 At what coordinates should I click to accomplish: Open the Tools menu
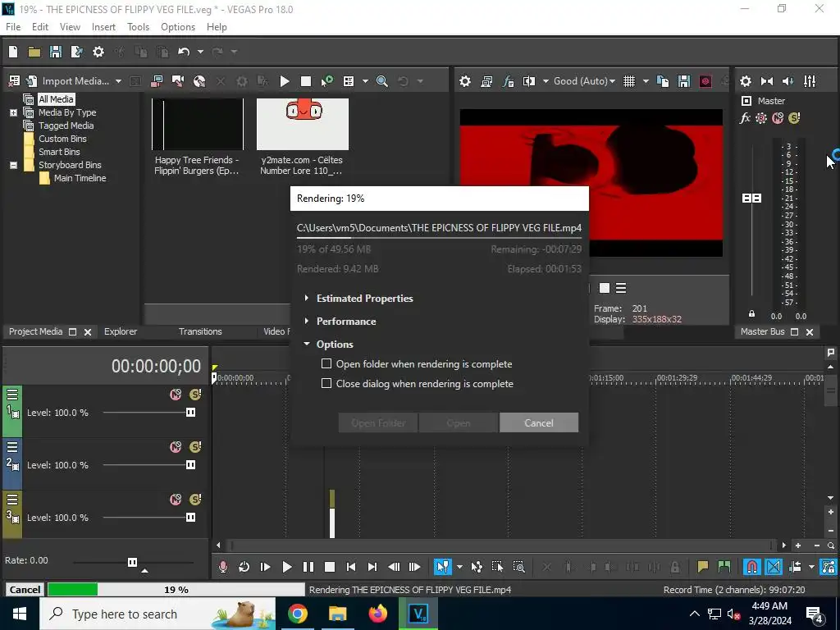tap(138, 27)
